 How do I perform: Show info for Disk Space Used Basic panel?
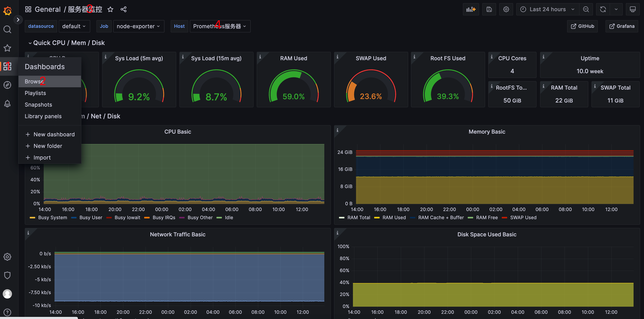pyautogui.click(x=337, y=233)
